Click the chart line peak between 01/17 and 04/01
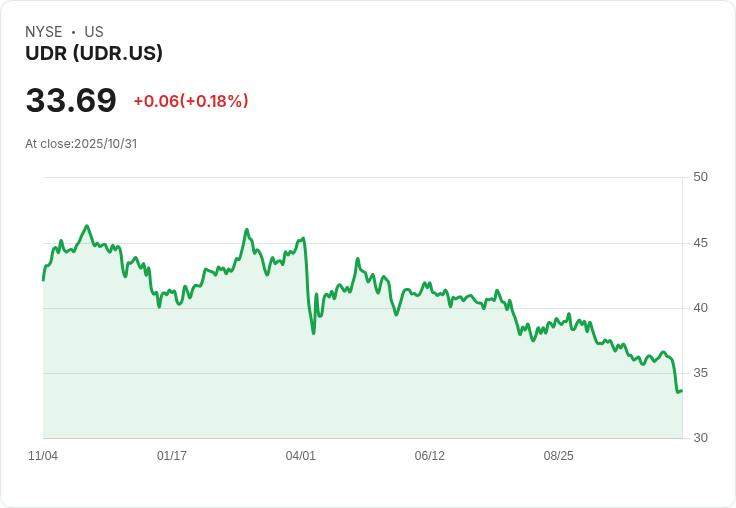The image size is (736, 508). point(246,230)
